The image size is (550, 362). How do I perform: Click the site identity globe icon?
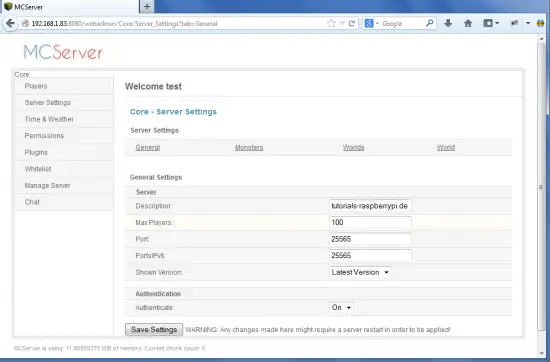point(25,24)
